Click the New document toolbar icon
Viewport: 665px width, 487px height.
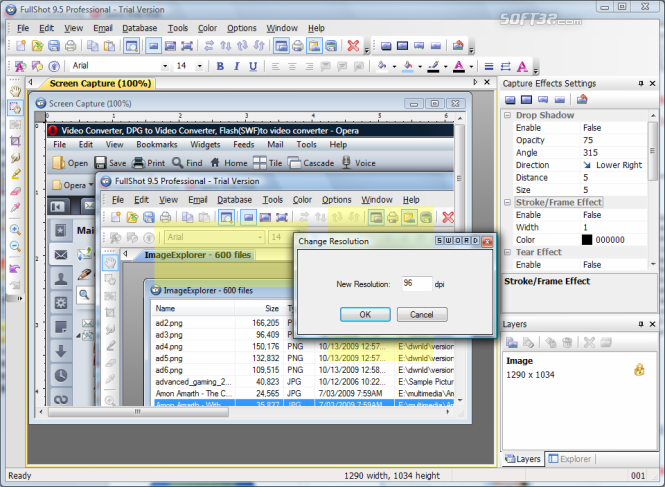(20, 45)
